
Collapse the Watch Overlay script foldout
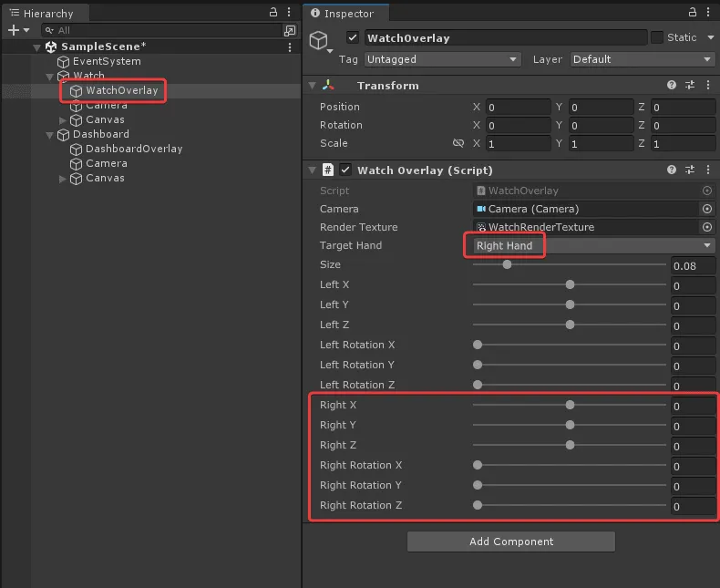[x=313, y=170]
